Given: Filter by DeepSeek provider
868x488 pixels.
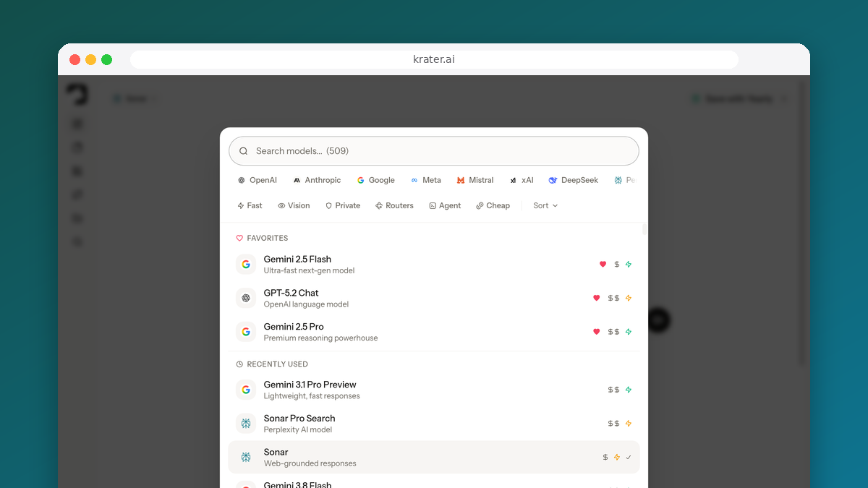Looking at the screenshot, I should click(x=573, y=180).
